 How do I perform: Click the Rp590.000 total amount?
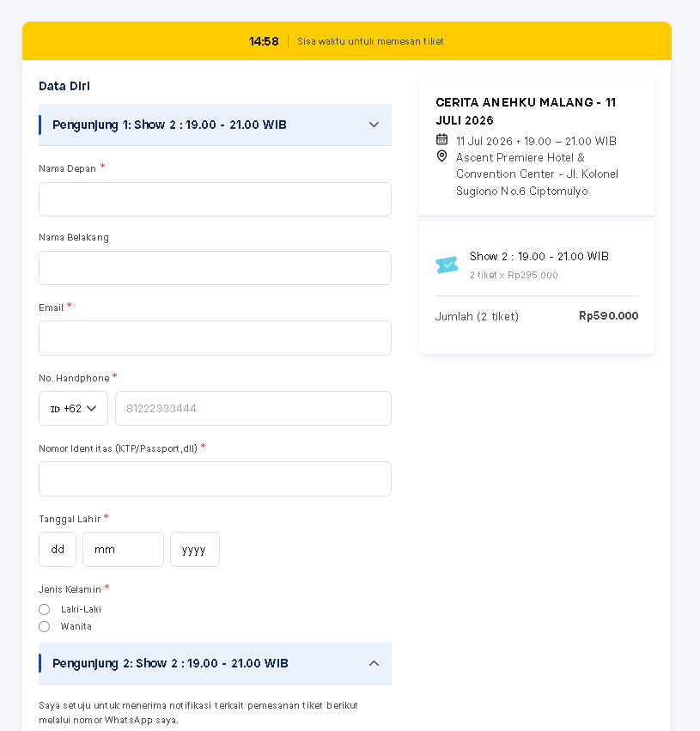pyautogui.click(x=609, y=315)
